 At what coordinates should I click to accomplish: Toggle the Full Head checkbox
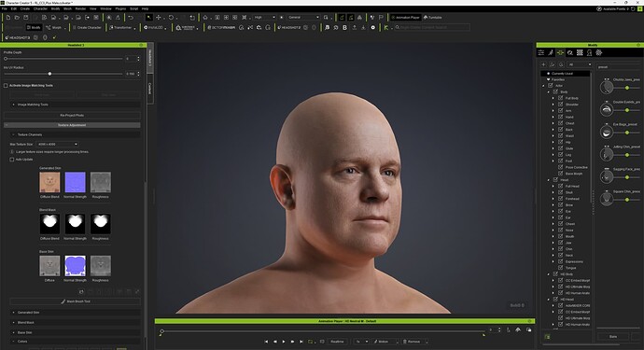[x=561, y=186]
